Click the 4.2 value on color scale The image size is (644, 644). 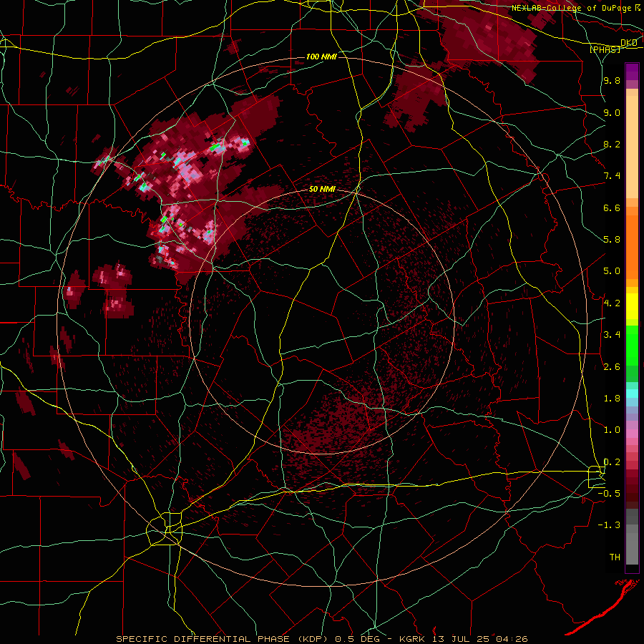tap(612, 303)
